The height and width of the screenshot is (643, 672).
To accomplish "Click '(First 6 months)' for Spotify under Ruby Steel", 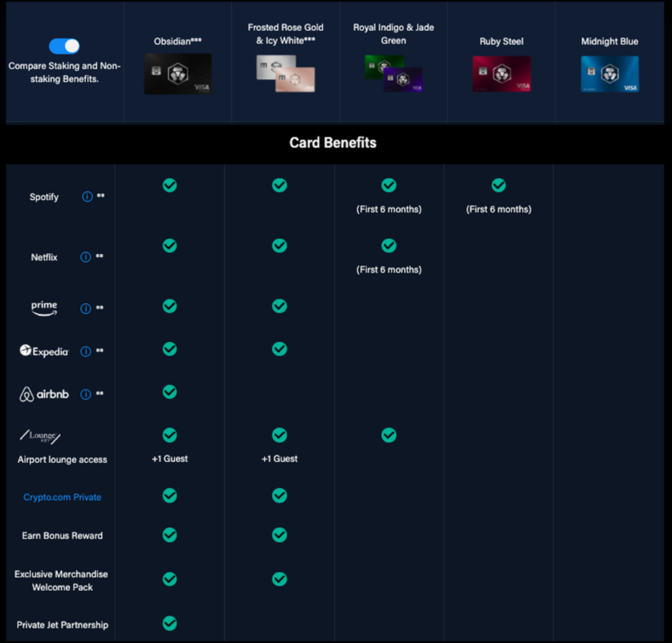I will 498,209.
